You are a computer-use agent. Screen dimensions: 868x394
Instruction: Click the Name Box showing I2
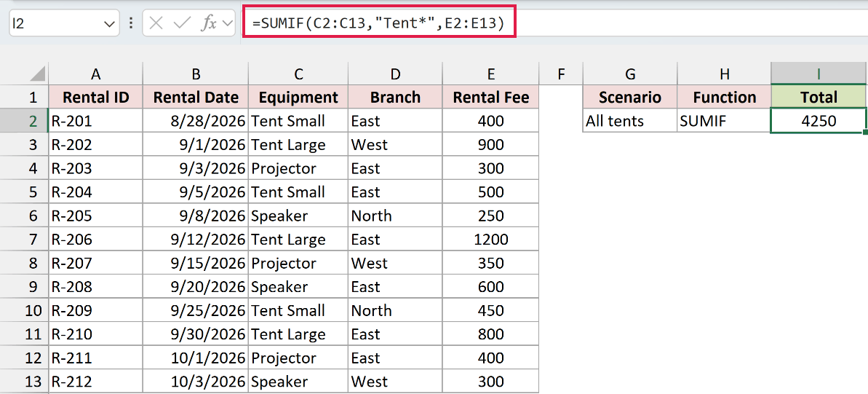pyautogui.click(x=64, y=23)
